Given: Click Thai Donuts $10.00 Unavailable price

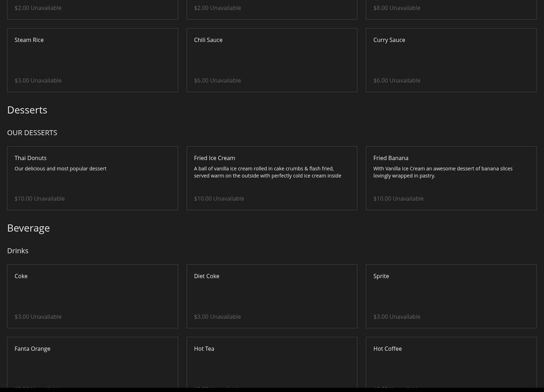Looking at the screenshot, I should click(x=39, y=198).
